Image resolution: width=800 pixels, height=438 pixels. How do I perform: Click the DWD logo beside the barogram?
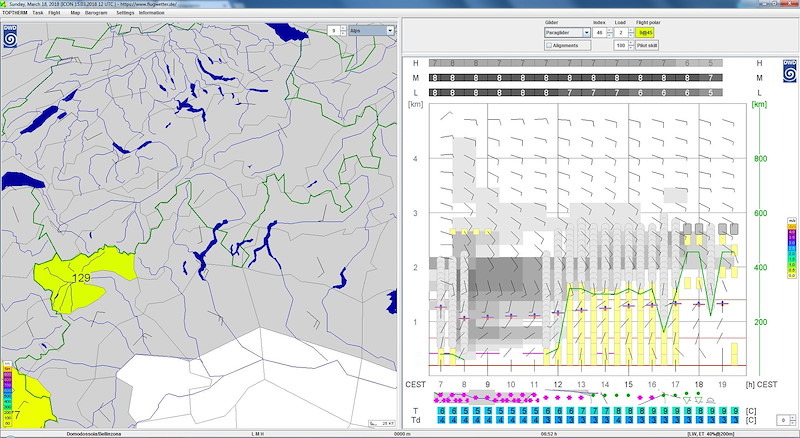pos(789,71)
